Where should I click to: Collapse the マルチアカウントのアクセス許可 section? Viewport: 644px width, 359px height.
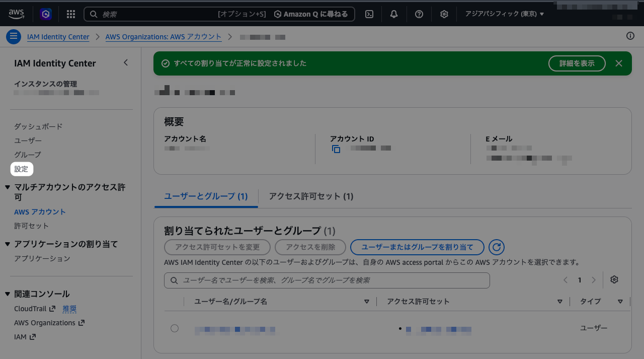point(8,187)
